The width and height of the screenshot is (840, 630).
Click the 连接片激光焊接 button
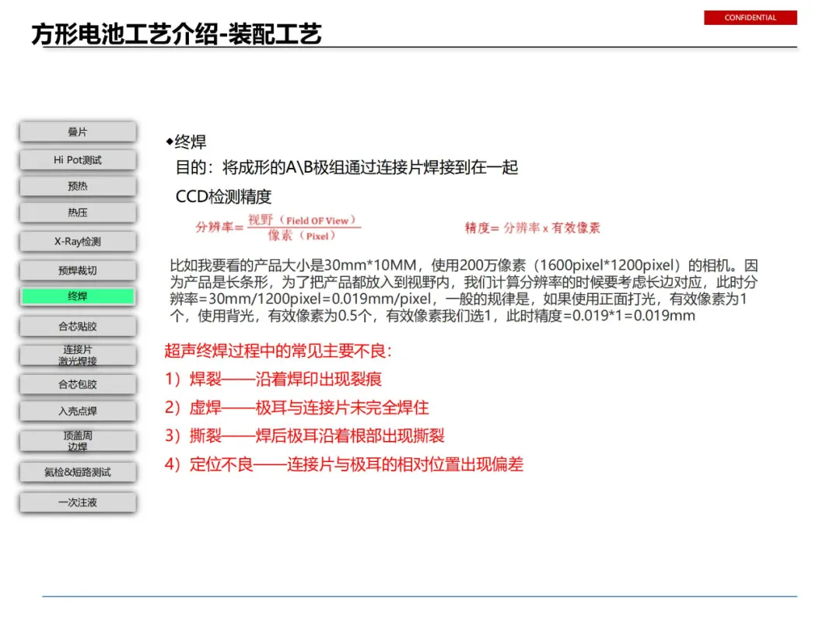click(78, 355)
